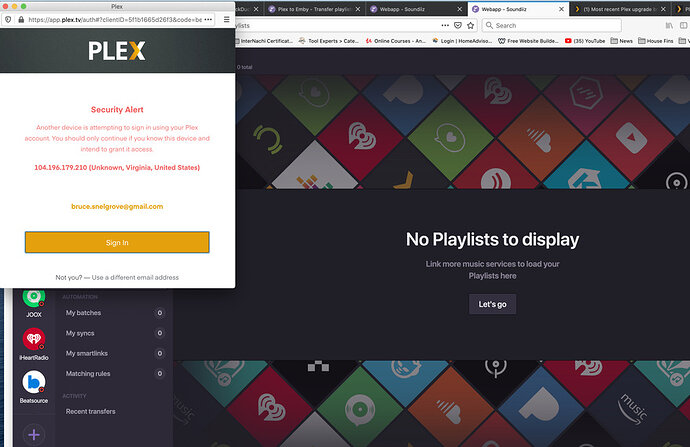Click the 0 count badge beside Matching rules

click(x=160, y=374)
